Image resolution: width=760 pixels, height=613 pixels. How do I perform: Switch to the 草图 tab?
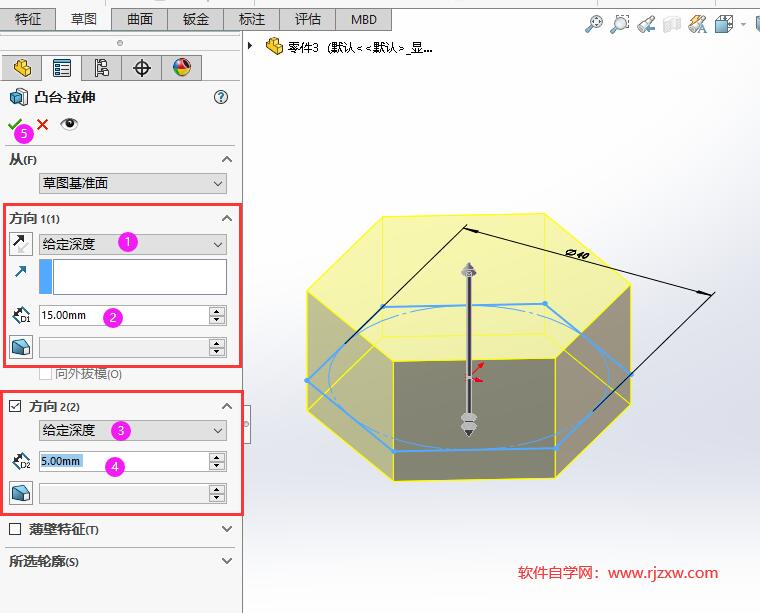click(84, 19)
